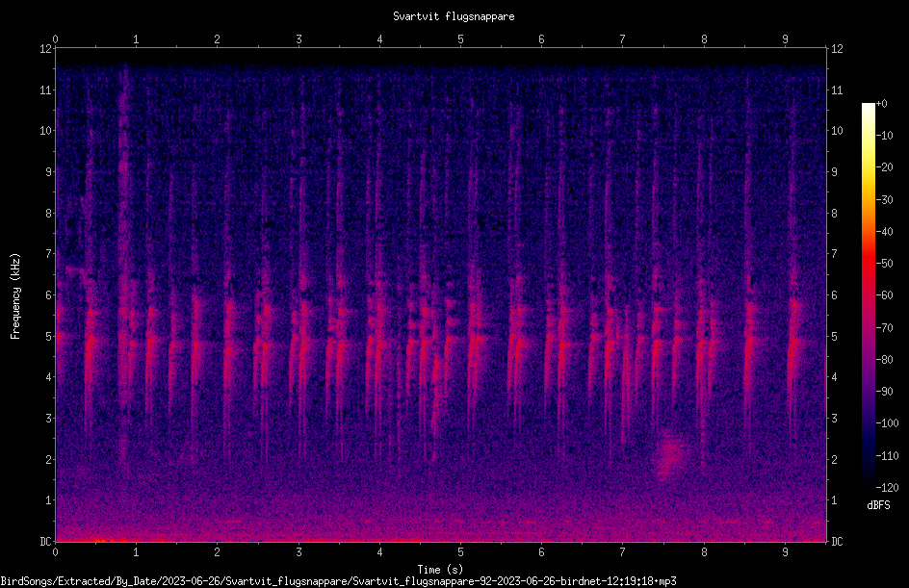This screenshot has height=588, width=909.
Task: Click the '-80' color scale label
Action: coord(884,360)
